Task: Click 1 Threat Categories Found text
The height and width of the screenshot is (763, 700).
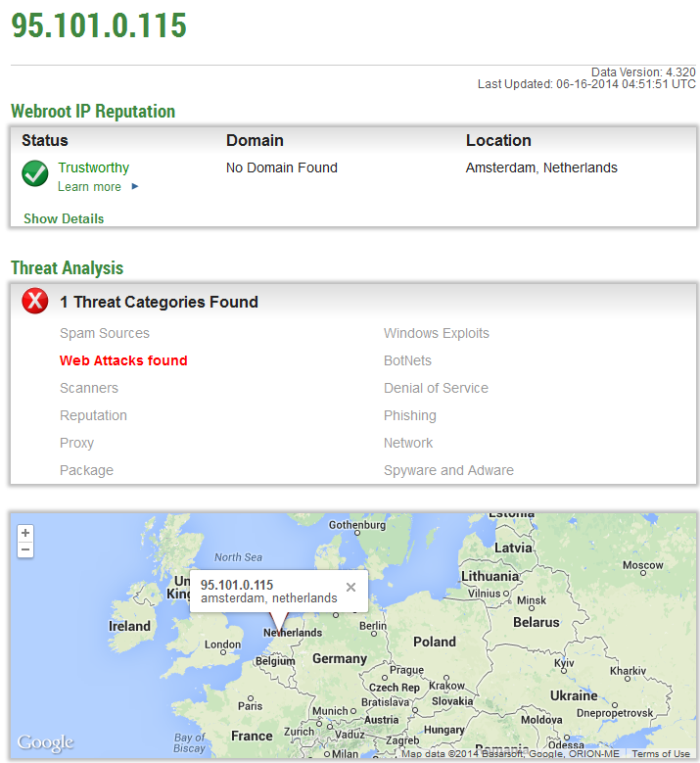Action: tap(159, 303)
